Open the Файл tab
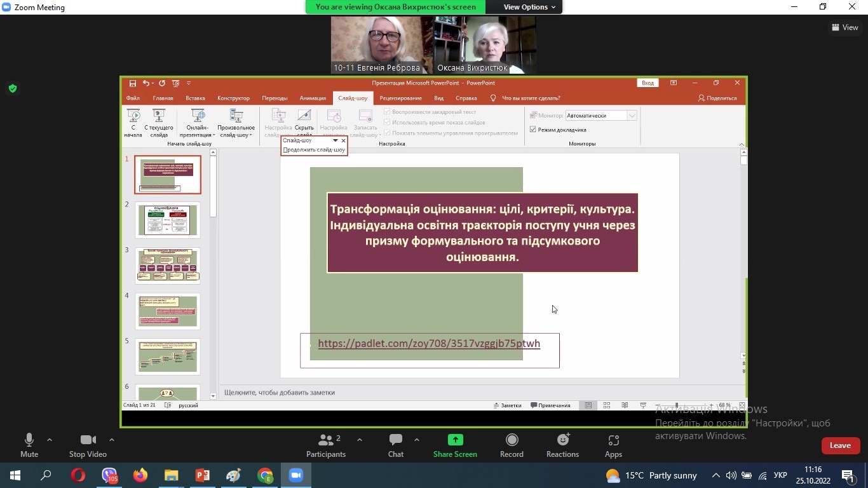 133,98
